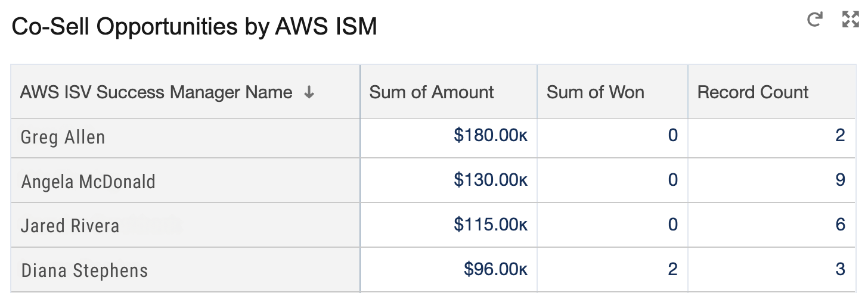
Task: Open the $130.00K amount for Angela McDonald
Action: click(490, 180)
